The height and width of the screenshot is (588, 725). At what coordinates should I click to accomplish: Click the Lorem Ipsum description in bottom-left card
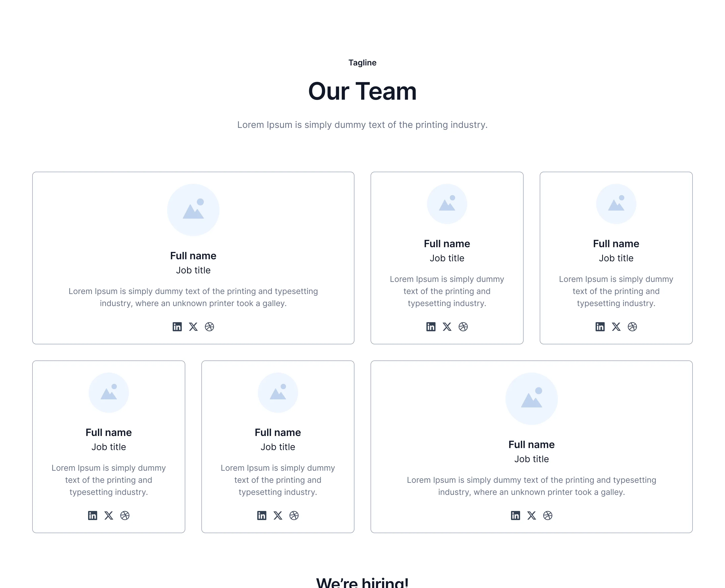(109, 480)
